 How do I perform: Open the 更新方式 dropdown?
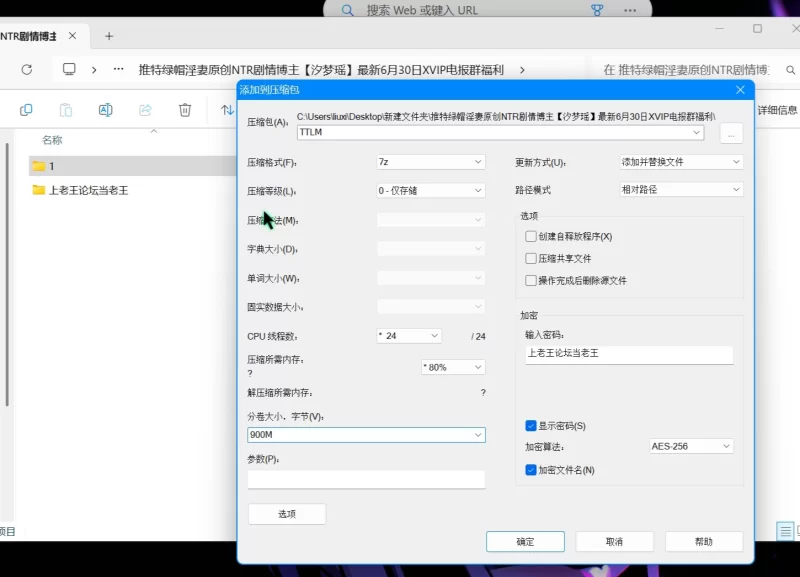pos(681,162)
